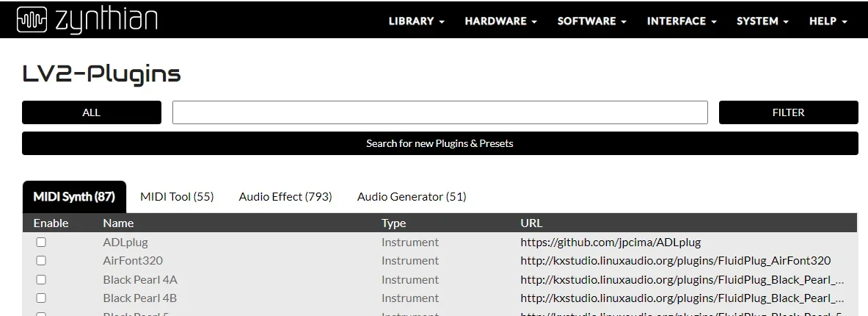Open the INTERFACE menu

[x=681, y=21]
